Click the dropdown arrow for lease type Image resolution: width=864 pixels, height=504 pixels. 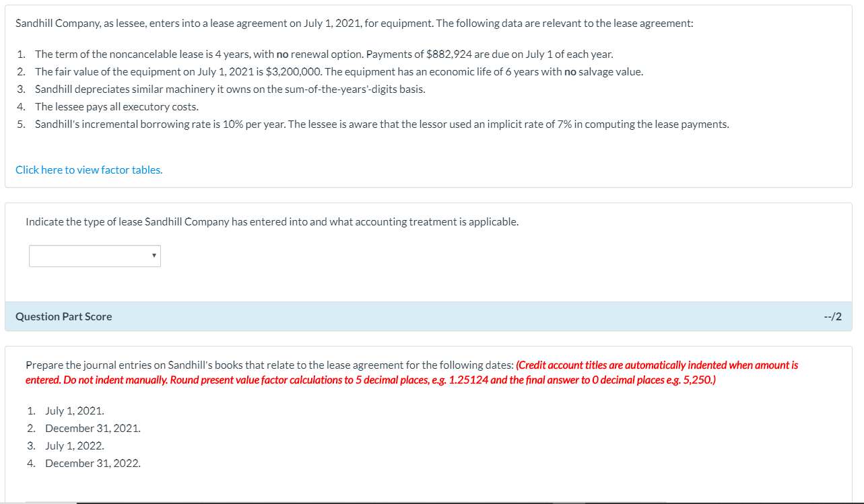point(154,256)
